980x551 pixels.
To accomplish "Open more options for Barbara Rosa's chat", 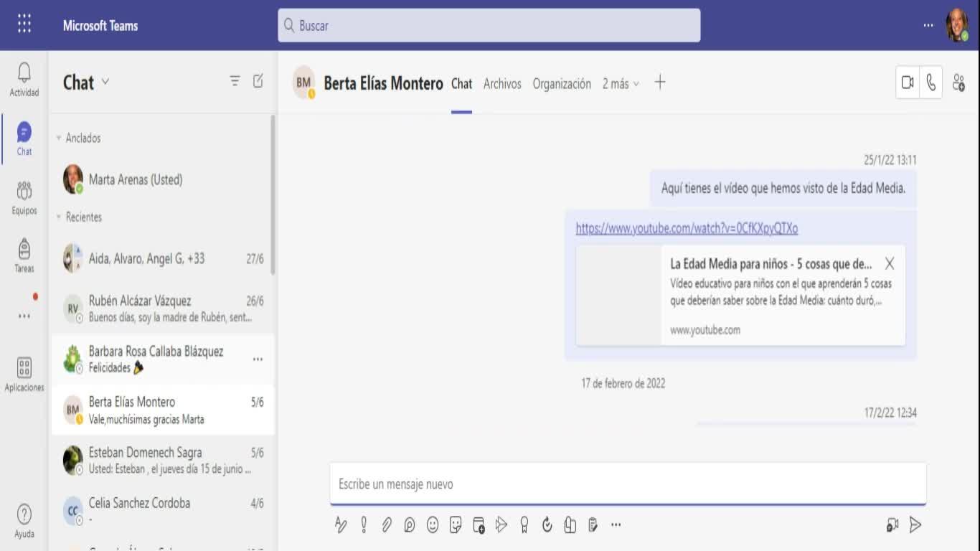I will click(x=258, y=359).
